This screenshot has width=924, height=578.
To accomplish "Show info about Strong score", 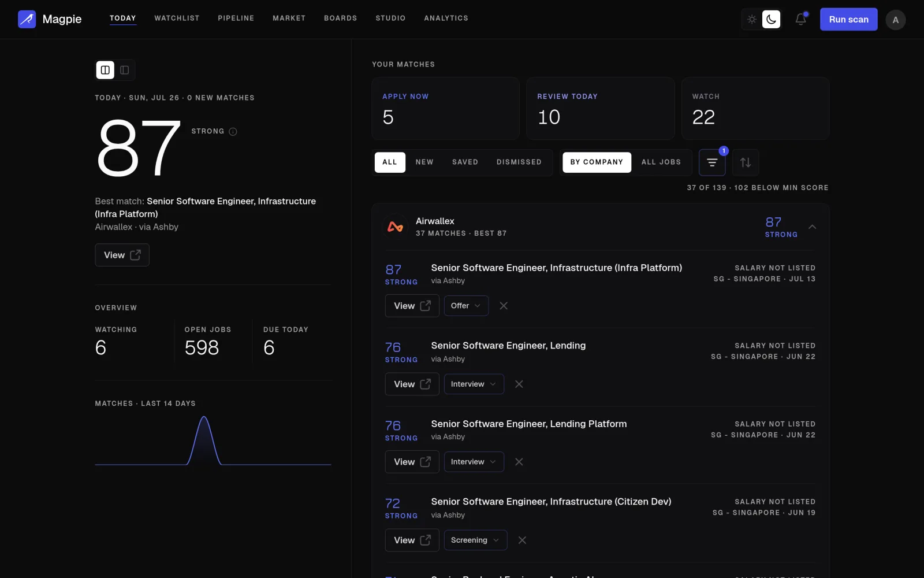I will click(x=233, y=132).
